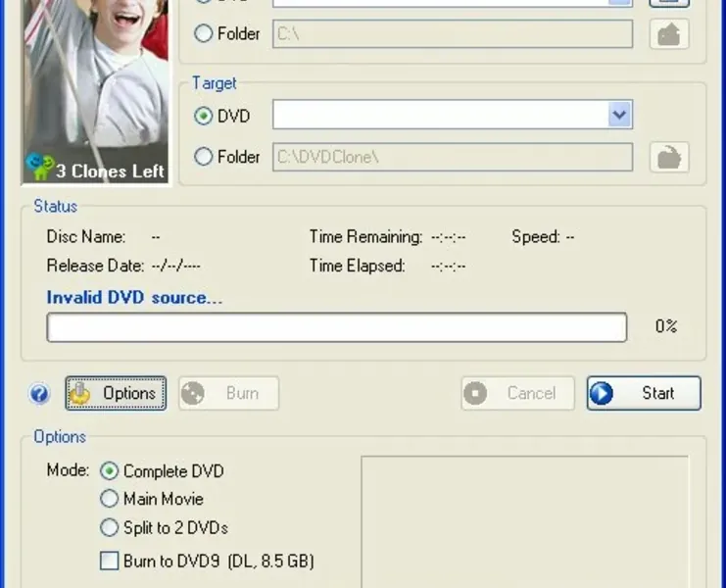Click the 'Speed:' label

pos(536,236)
